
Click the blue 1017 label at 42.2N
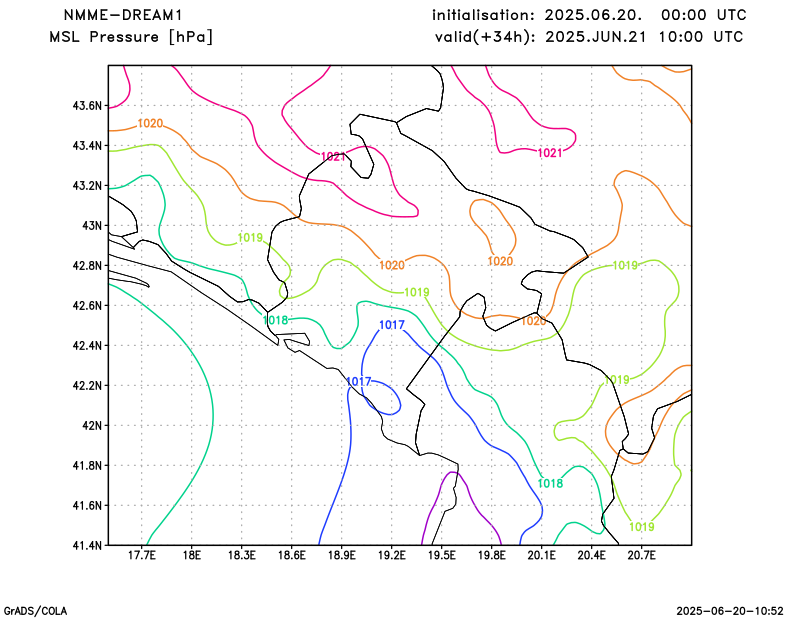359,382
